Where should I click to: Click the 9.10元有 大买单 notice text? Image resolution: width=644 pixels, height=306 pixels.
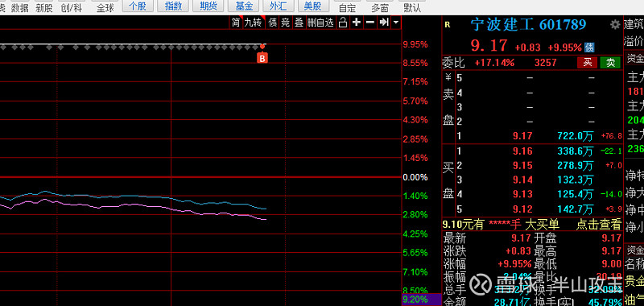tap(501, 224)
